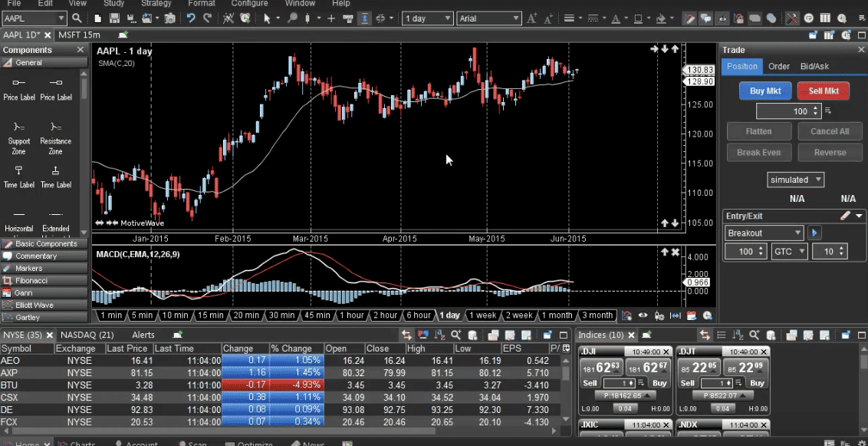This screenshot has height=446, width=868.
Task: Open the Arial font dropdown
Action: click(x=515, y=18)
